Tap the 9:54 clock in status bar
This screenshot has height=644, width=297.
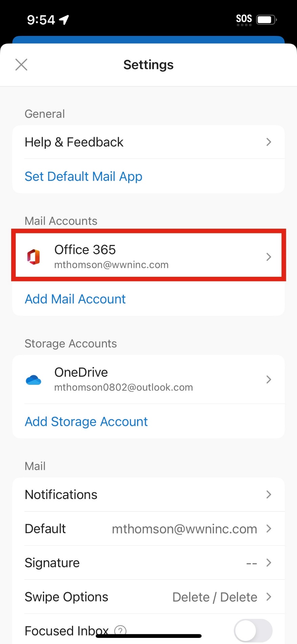point(41,20)
